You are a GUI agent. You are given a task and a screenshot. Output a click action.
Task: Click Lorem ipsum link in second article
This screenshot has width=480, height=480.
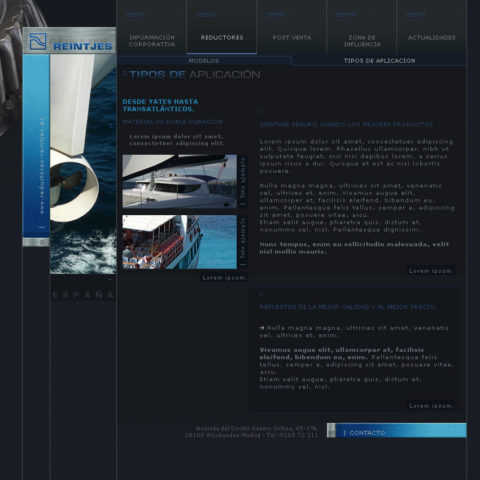[431, 406]
